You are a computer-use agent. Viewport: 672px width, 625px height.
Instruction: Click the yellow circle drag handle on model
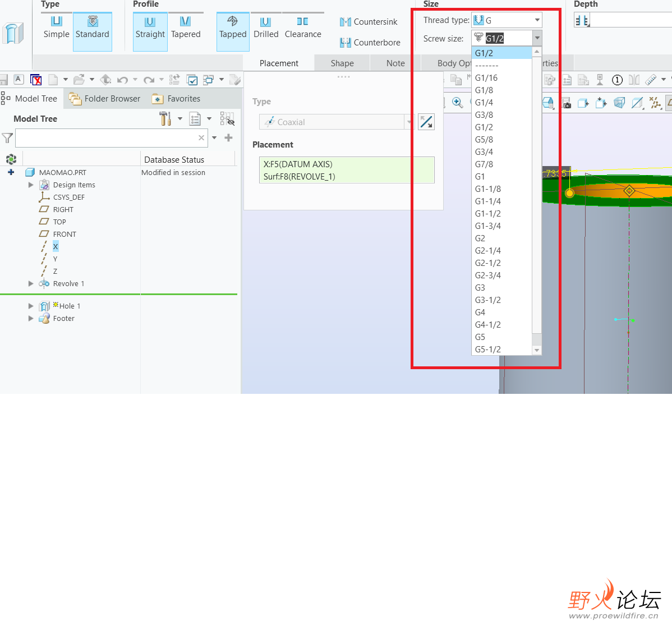[x=569, y=193]
